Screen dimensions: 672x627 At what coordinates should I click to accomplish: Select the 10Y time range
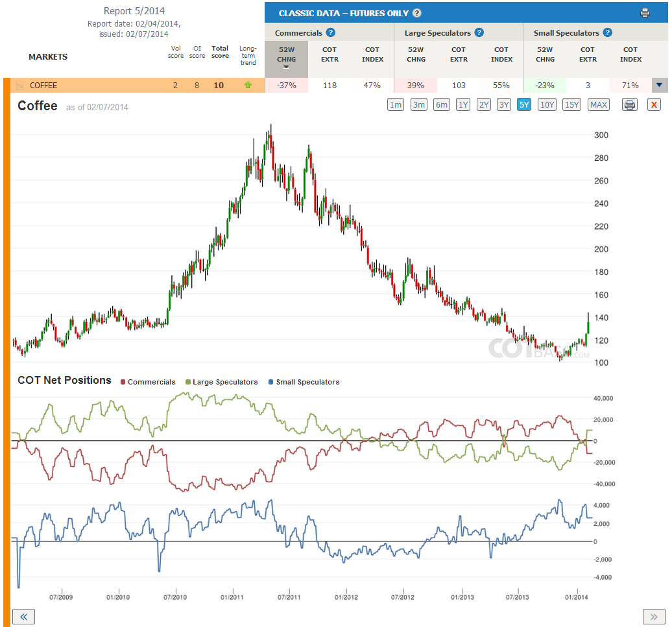point(547,104)
